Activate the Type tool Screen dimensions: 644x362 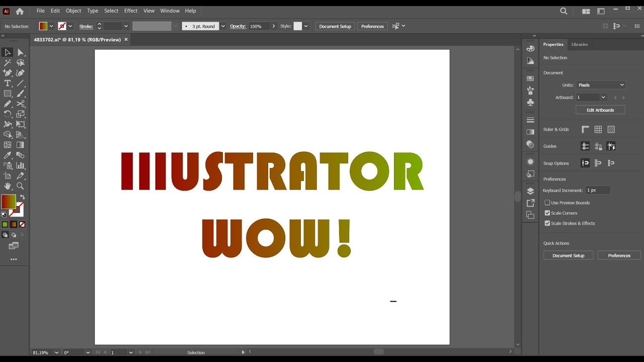tap(8, 83)
